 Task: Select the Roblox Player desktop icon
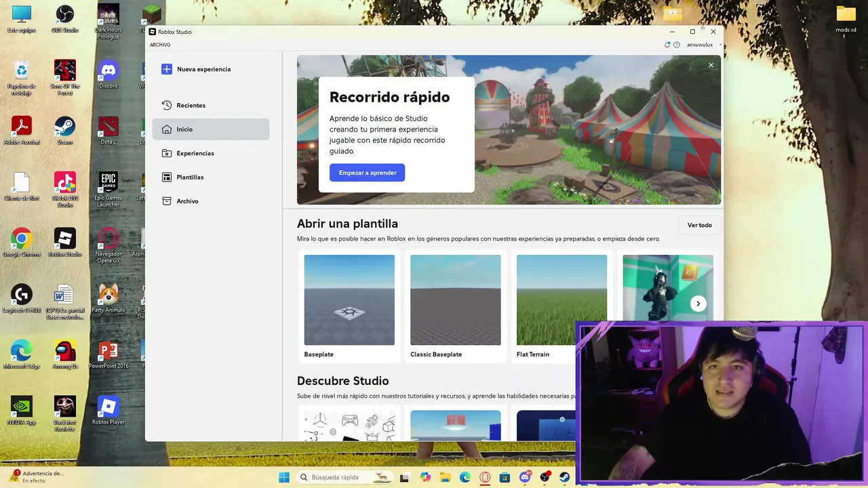pyautogui.click(x=108, y=411)
